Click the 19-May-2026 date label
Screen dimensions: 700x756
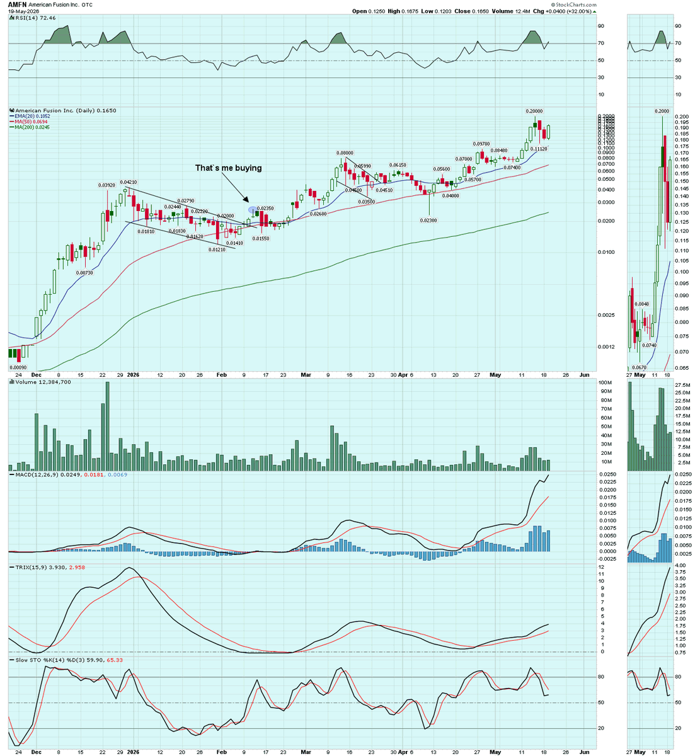click(23, 11)
